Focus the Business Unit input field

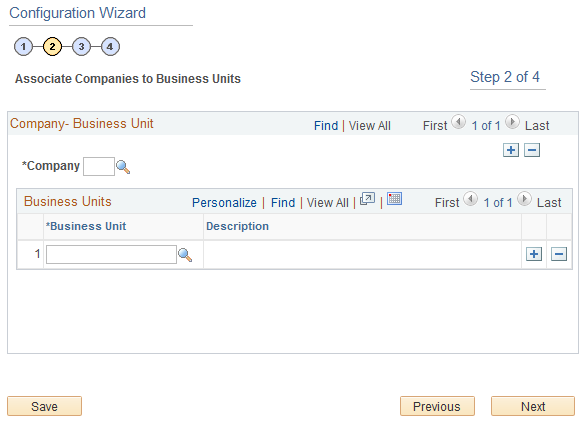tap(111, 255)
